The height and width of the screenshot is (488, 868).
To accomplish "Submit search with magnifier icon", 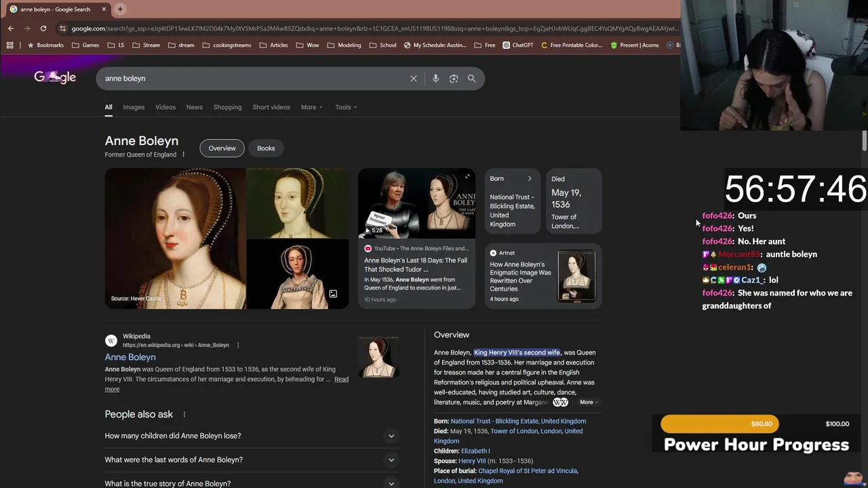I will (x=472, y=79).
